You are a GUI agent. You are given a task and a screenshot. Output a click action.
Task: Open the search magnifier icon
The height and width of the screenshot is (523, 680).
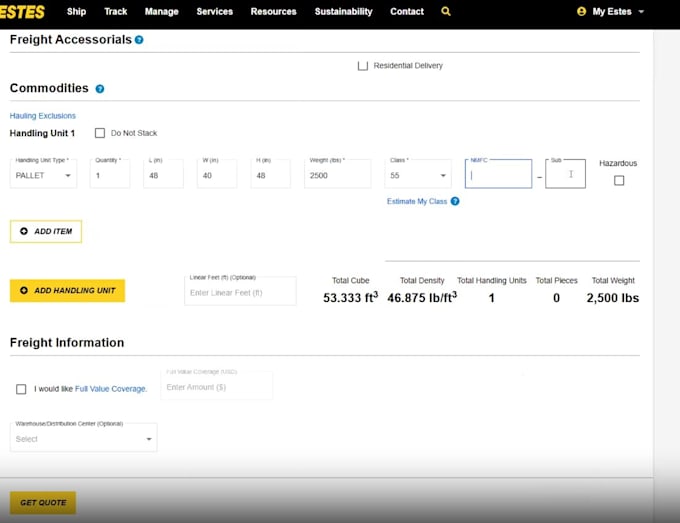446,12
